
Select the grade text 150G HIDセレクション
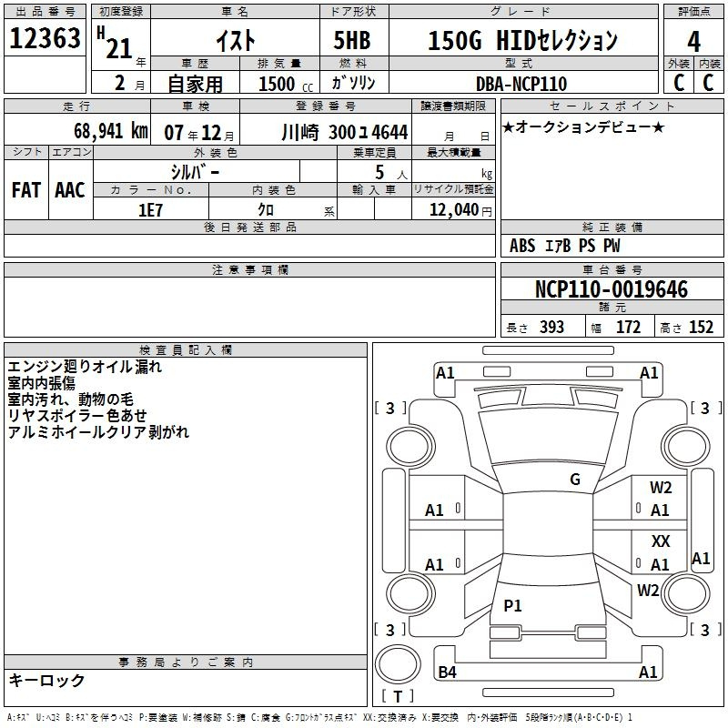(x=522, y=40)
